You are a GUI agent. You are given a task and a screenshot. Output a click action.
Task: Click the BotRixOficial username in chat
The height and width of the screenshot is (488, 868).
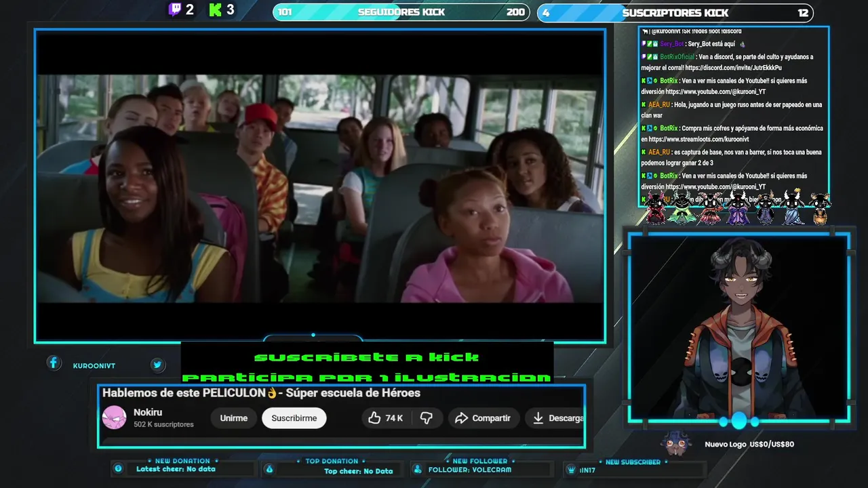pos(677,57)
